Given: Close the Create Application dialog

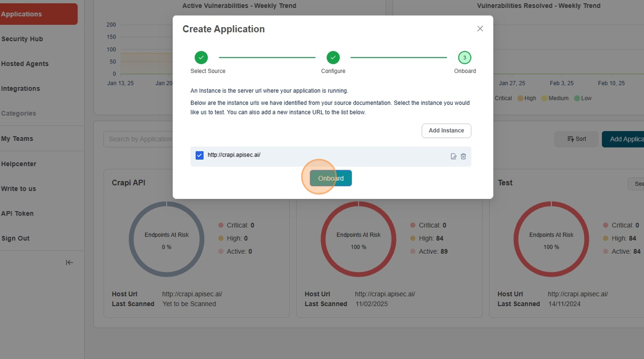Looking at the screenshot, I should 480,29.
